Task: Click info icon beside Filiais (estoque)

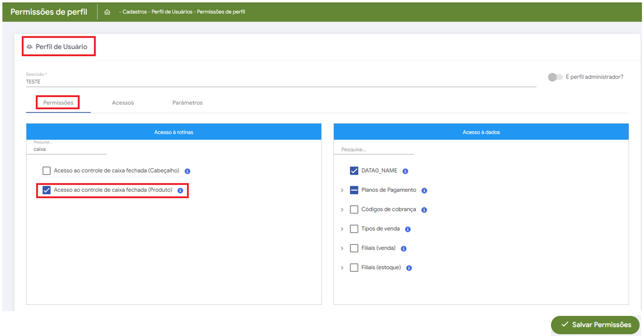Action: 409,268
